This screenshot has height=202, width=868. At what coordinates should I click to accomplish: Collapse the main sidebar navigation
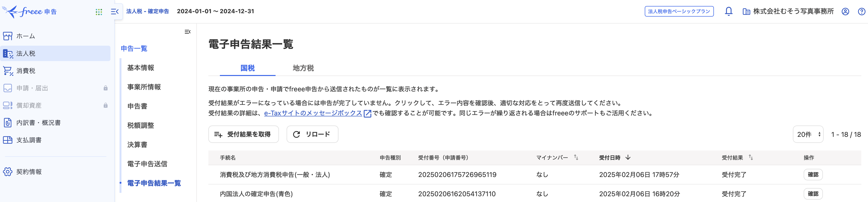pyautogui.click(x=115, y=12)
